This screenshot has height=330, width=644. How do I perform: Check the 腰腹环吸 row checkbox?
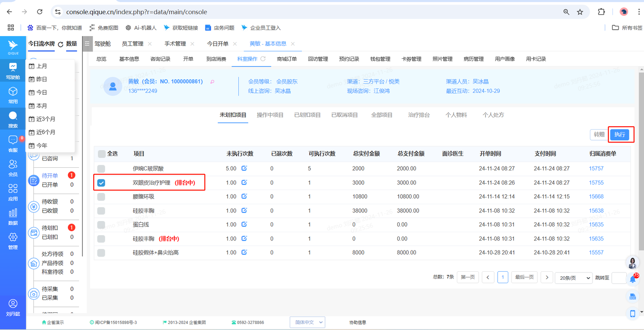click(x=101, y=197)
